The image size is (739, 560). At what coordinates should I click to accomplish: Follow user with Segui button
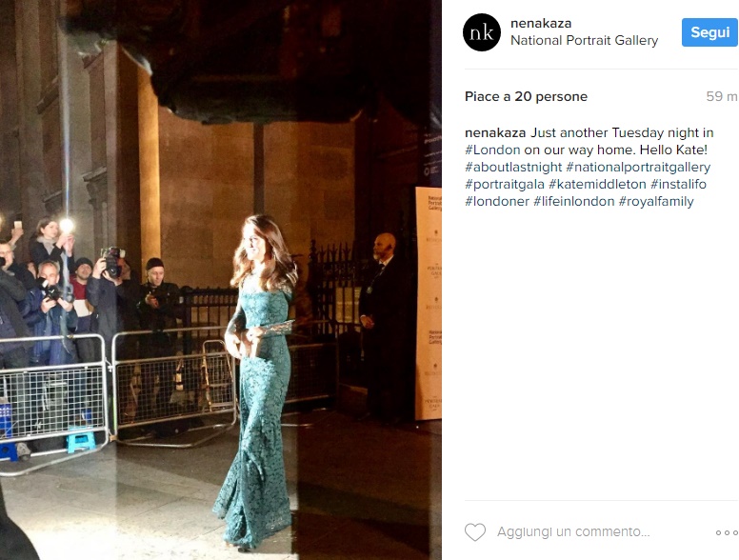(x=709, y=32)
